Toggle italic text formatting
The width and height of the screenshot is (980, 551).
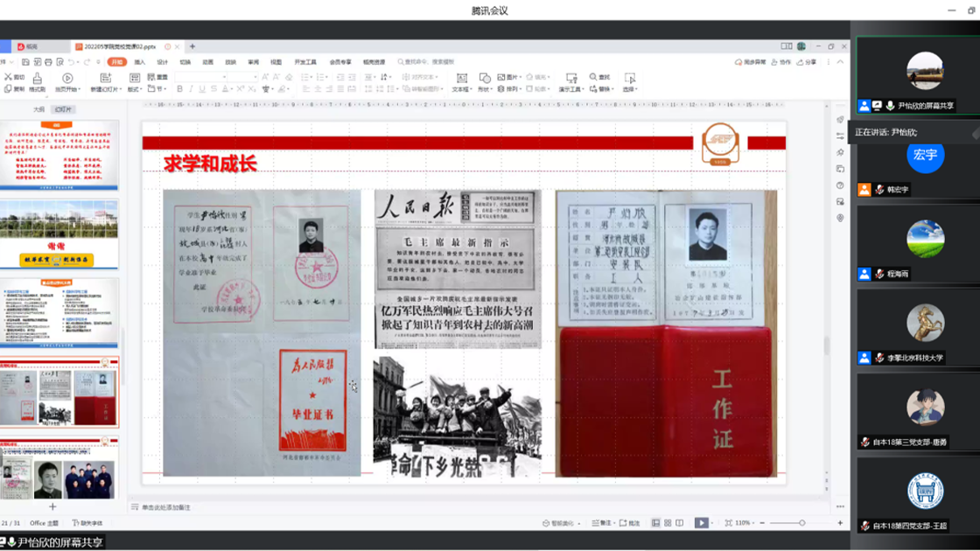pos(192,89)
